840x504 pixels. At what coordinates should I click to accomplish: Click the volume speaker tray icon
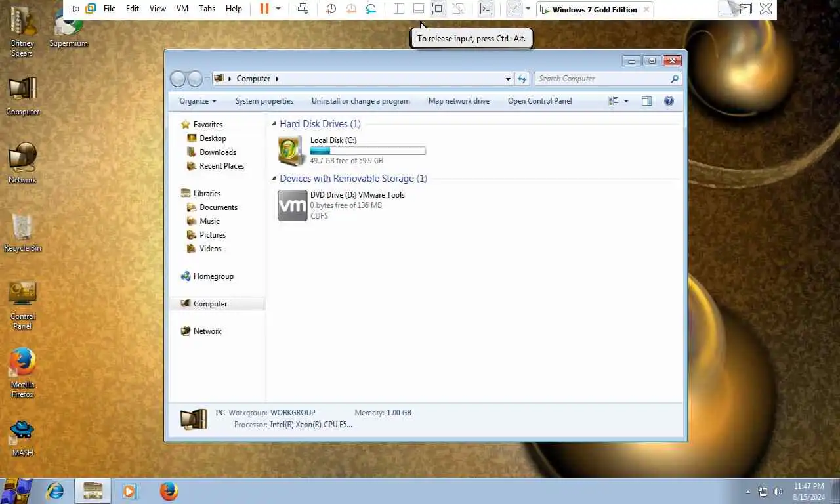tap(778, 491)
